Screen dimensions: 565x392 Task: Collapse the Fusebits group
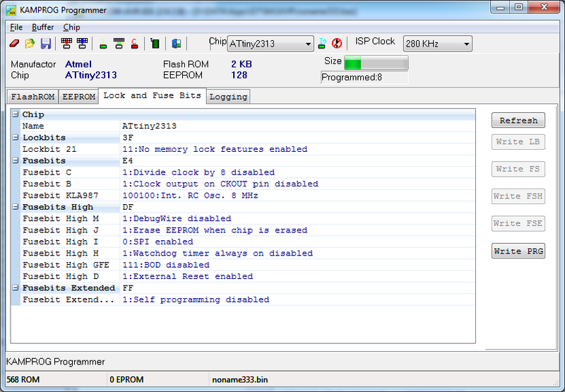(x=16, y=160)
